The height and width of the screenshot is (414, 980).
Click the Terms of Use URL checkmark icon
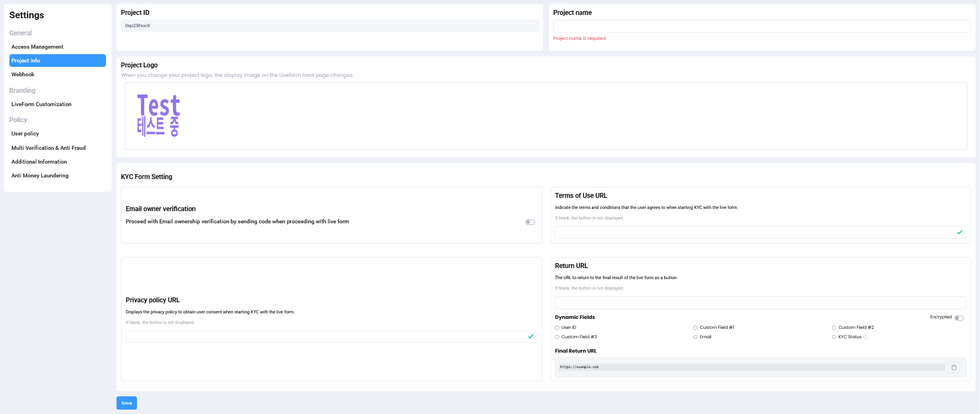tap(960, 232)
